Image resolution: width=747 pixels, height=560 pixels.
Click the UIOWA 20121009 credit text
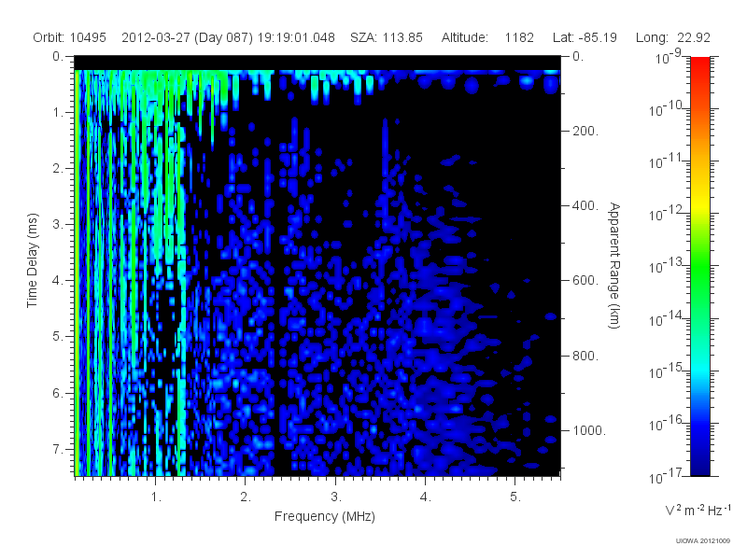coord(703,541)
